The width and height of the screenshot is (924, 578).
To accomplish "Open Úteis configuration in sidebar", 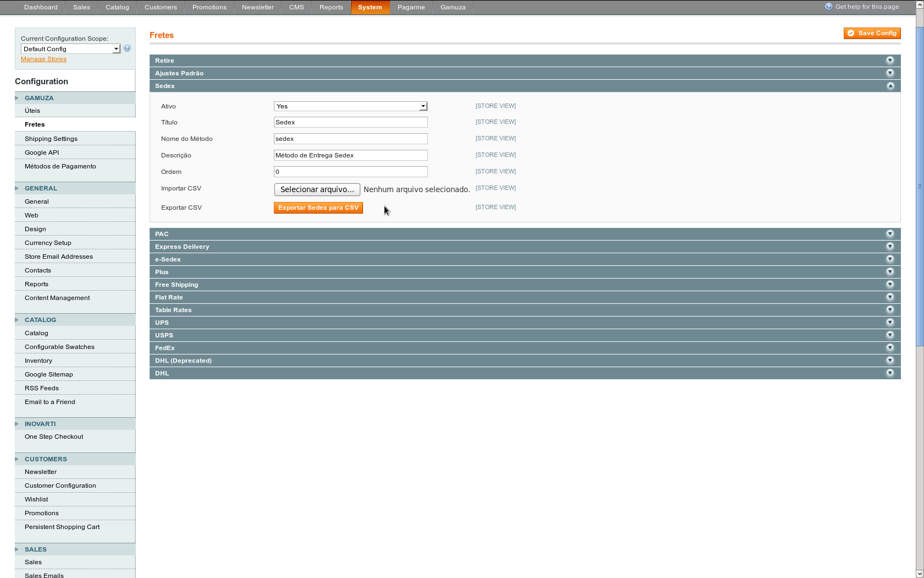I will tap(75, 111).
